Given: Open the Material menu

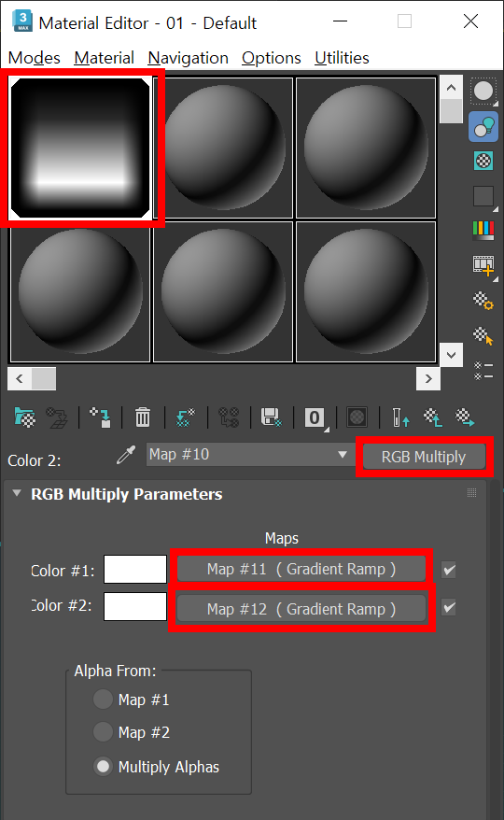Looking at the screenshot, I should [104, 58].
